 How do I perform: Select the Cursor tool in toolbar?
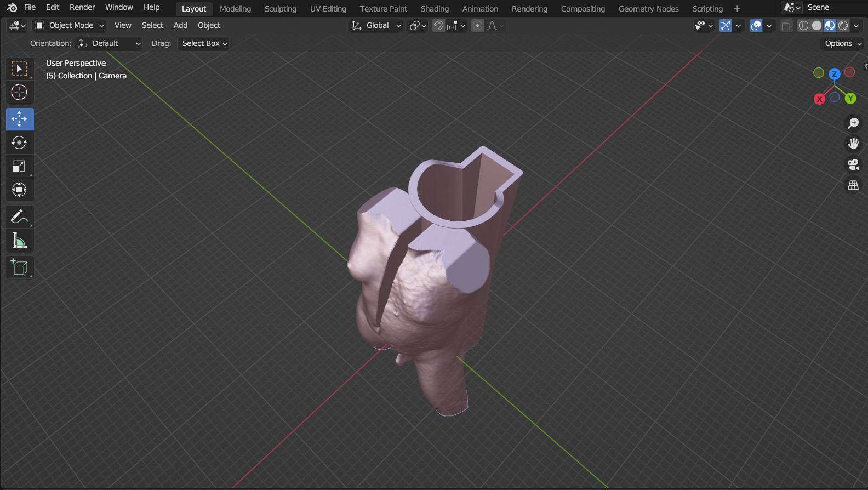coord(19,92)
